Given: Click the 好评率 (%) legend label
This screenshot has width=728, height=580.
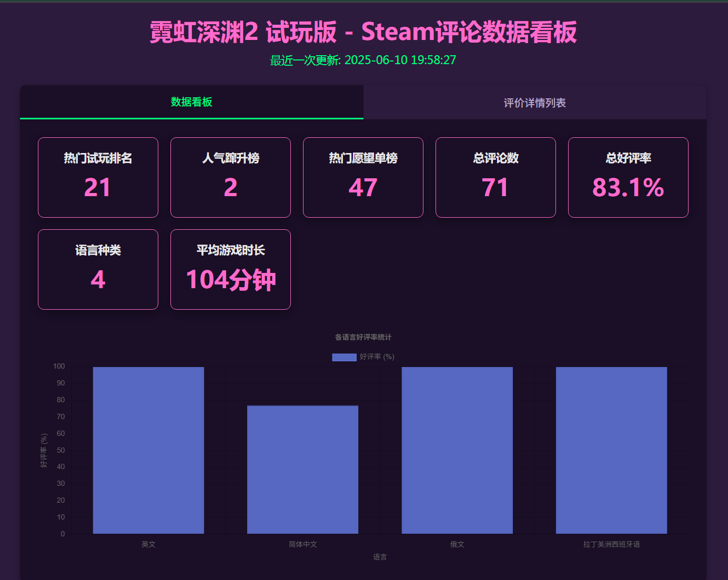Looking at the screenshot, I should (377, 357).
